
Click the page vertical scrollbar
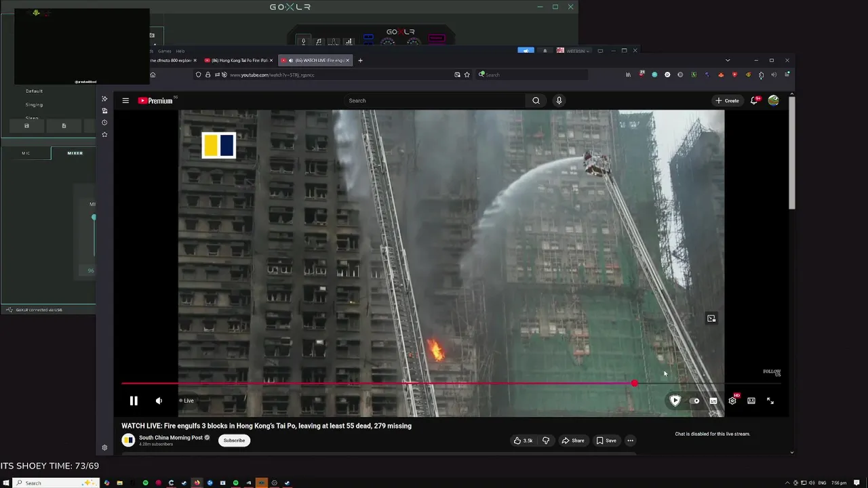(x=792, y=152)
